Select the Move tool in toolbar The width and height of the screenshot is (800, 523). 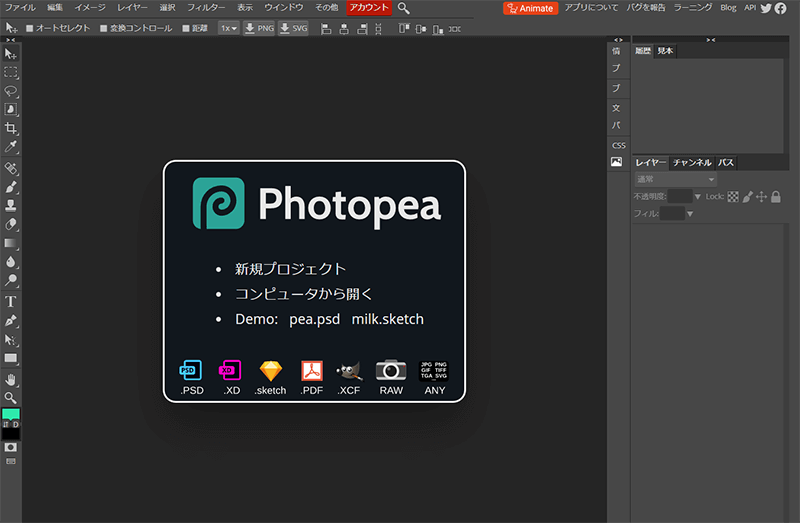pos(11,54)
